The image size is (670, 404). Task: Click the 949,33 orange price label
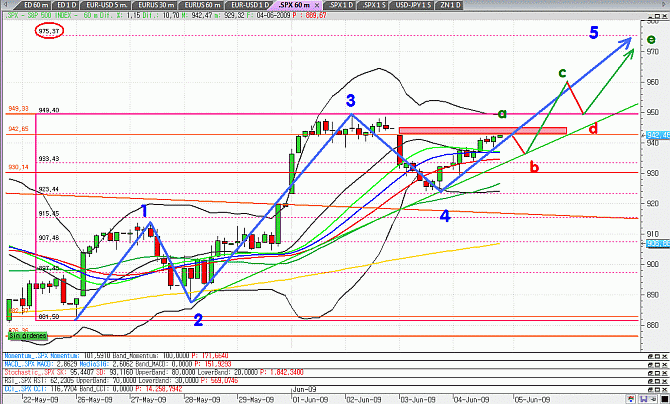18,109
